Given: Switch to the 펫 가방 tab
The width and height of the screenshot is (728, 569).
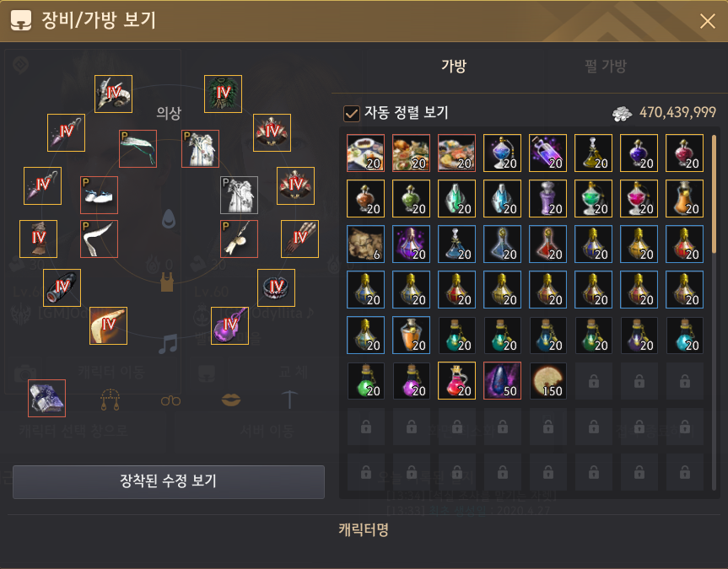Looking at the screenshot, I should point(606,66).
